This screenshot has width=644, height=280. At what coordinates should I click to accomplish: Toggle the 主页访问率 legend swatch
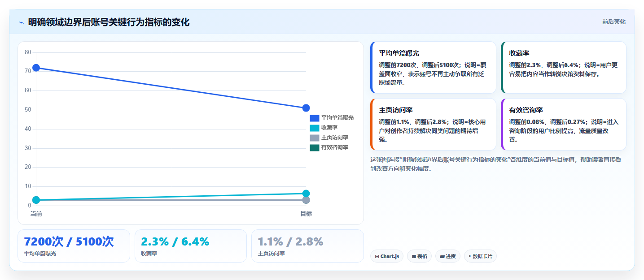click(x=315, y=138)
